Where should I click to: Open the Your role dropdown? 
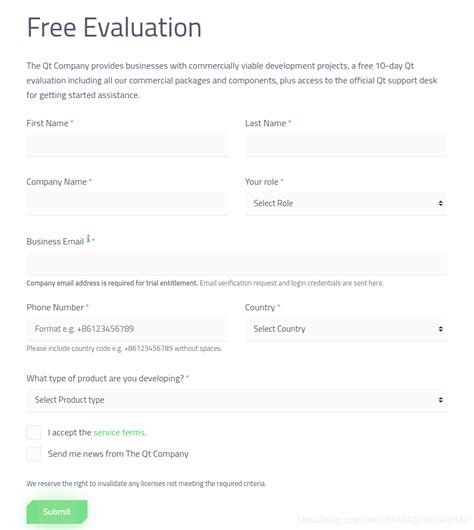pos(346,203)
